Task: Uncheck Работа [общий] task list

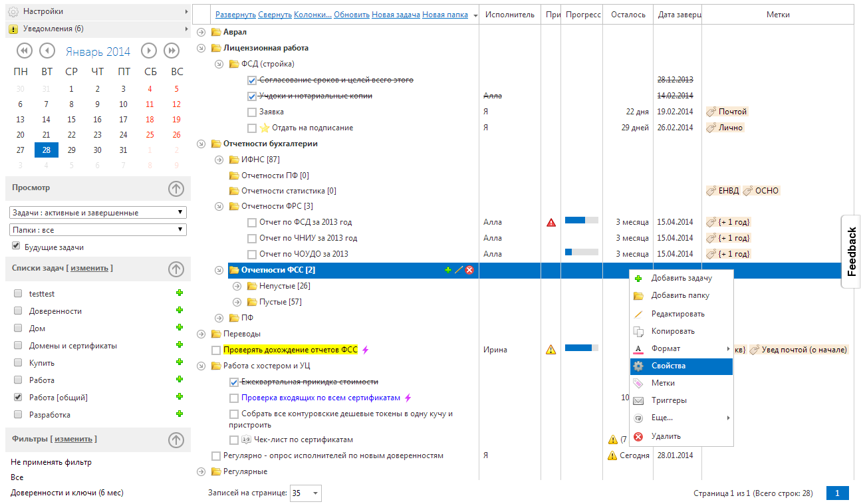Action: click(18, 397)
